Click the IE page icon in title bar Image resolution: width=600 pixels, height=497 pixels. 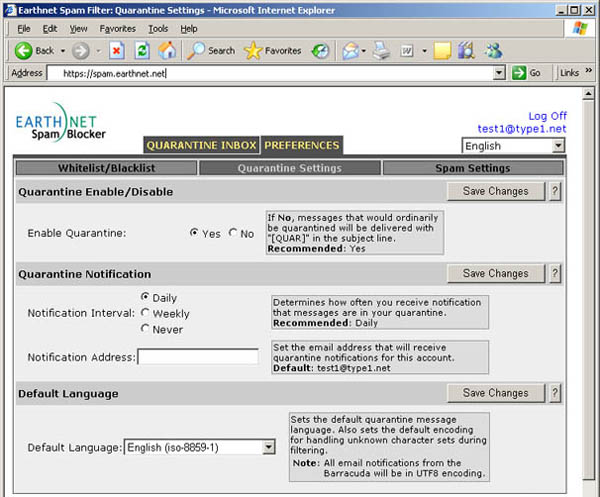10,10
